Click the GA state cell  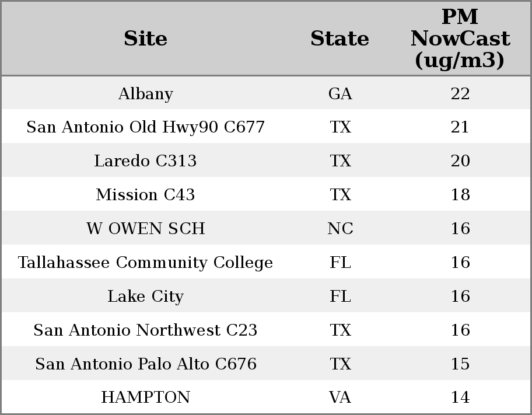(340, 94)
